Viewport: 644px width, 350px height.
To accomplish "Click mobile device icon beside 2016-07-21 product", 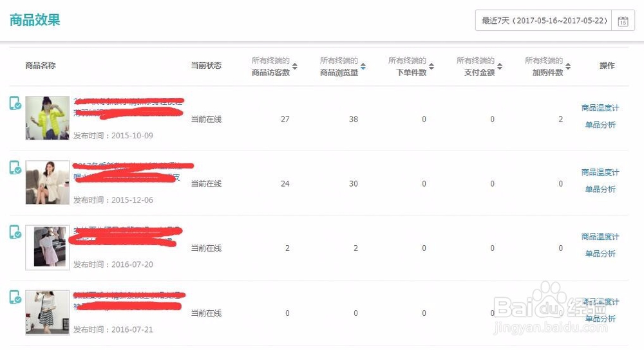I will click(x=15, y=297).
